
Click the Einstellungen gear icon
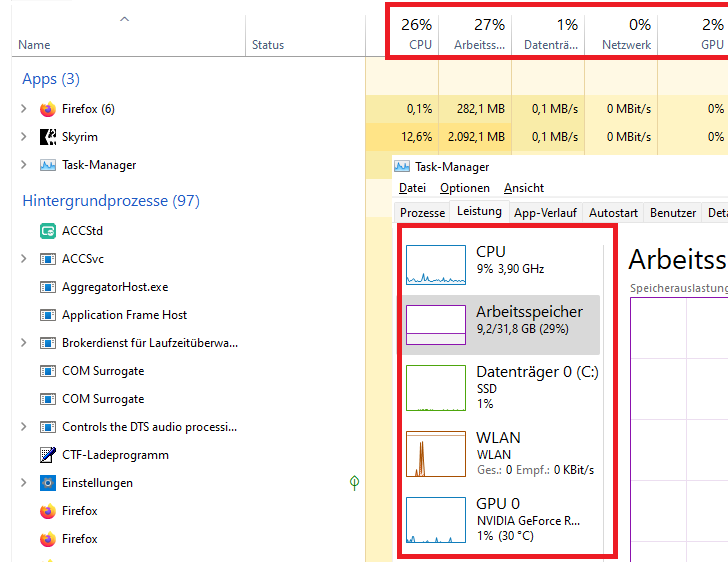coord(48,483)
